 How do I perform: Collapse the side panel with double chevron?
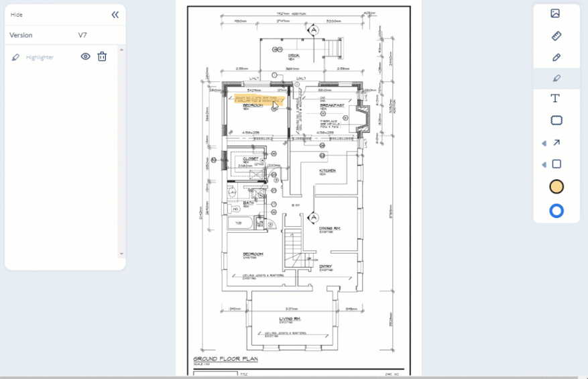click(115, 15)
